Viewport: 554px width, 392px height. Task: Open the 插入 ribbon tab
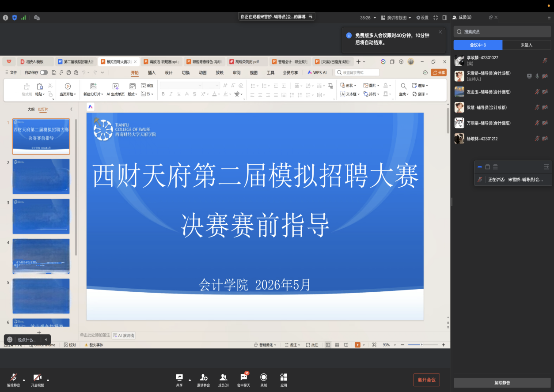pyautogui.click(x=152, y=73)
